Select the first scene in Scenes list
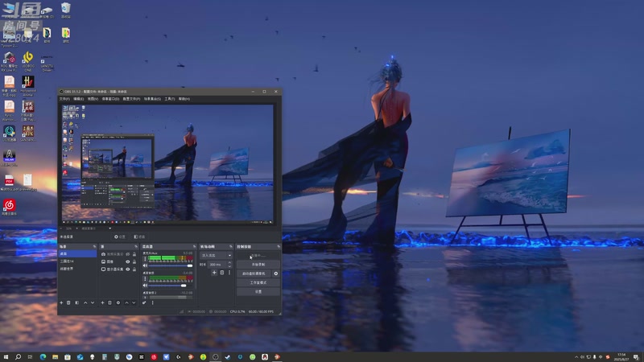The image size is (644, 362). 77,253
